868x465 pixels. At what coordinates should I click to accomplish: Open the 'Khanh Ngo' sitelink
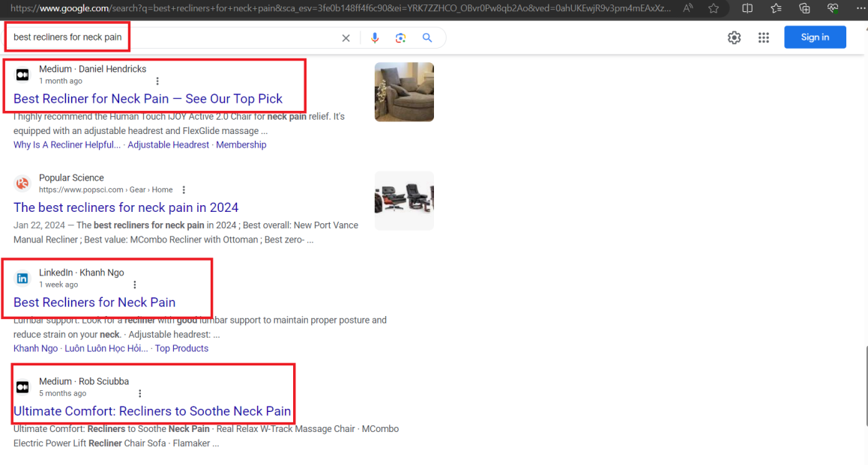pyautogui.click(x=35, y=348)
